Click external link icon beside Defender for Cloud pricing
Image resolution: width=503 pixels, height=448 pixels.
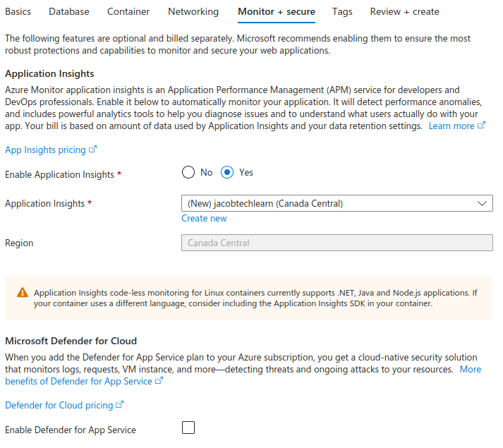pos(120,406)
